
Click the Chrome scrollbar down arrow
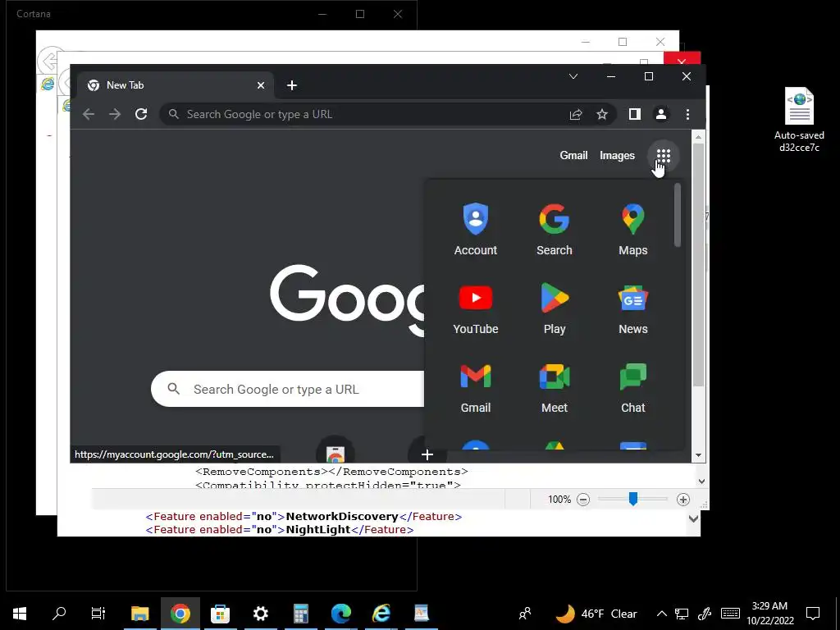click(x=698, y=455)
